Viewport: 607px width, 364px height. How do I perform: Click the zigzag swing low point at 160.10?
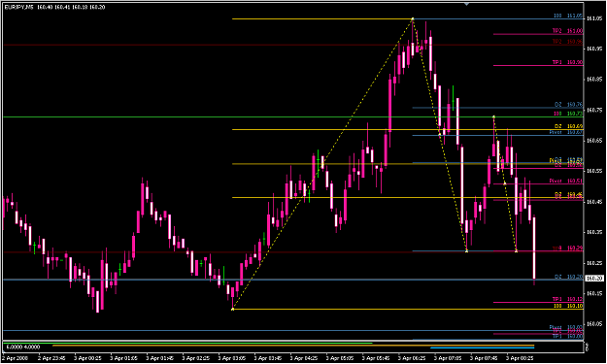(x=232, y=309)
